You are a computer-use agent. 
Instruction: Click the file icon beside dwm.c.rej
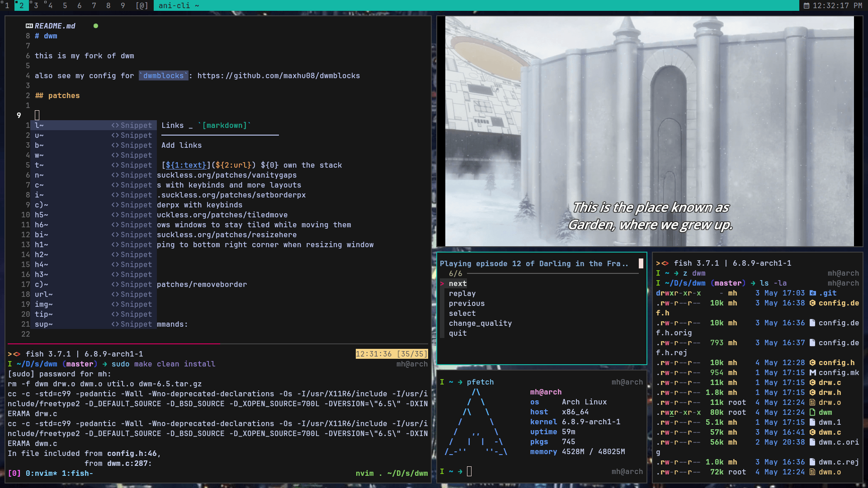[813, 462]
